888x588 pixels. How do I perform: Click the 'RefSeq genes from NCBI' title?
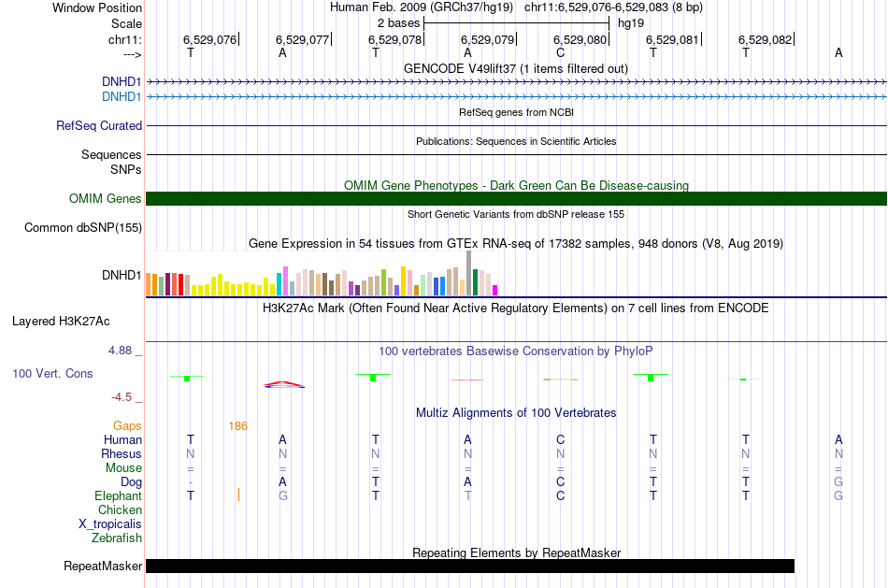click(x=517, y=112)
